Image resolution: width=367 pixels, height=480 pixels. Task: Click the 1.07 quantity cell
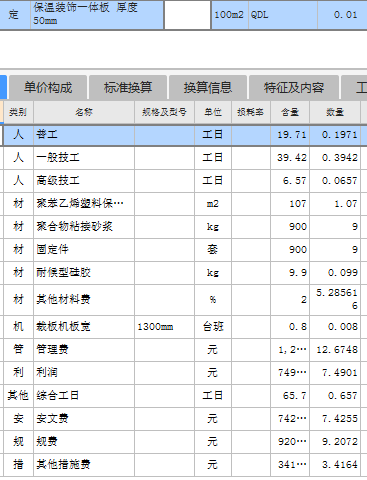tap(335, 203)
